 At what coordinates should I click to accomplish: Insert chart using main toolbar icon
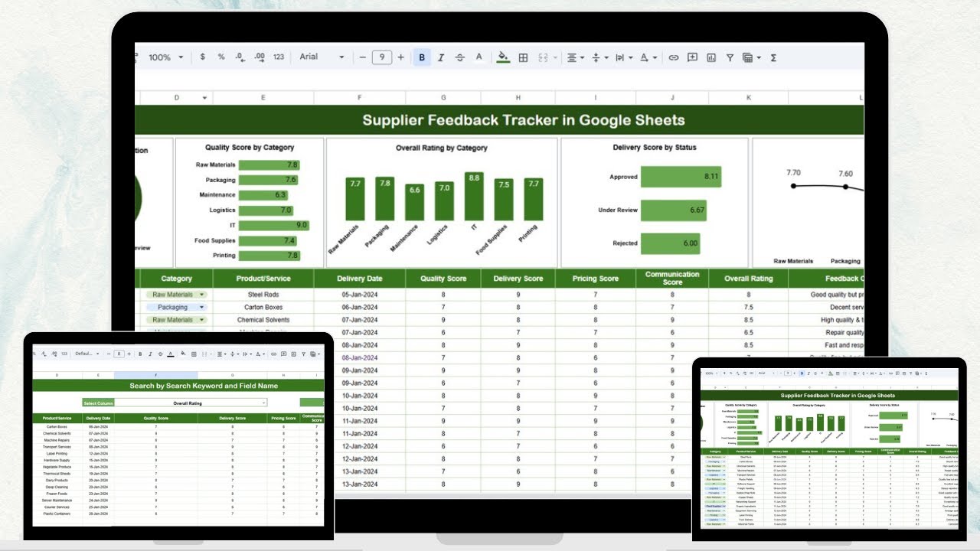click(711, 57)
